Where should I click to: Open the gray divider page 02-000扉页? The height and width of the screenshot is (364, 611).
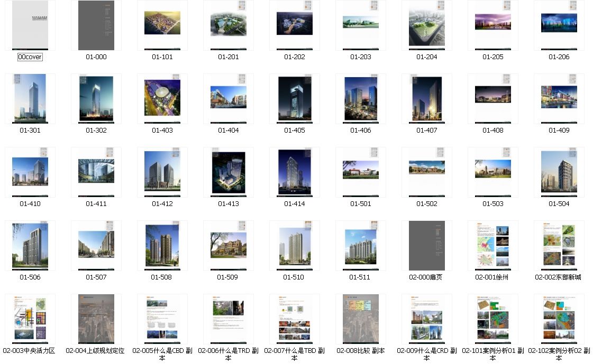pos(426,245)
